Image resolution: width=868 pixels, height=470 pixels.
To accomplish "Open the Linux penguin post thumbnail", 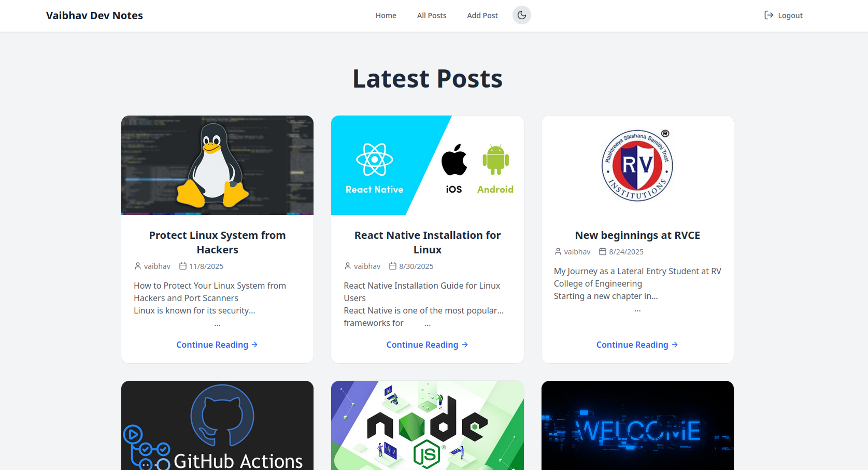I will click(217, 165).
